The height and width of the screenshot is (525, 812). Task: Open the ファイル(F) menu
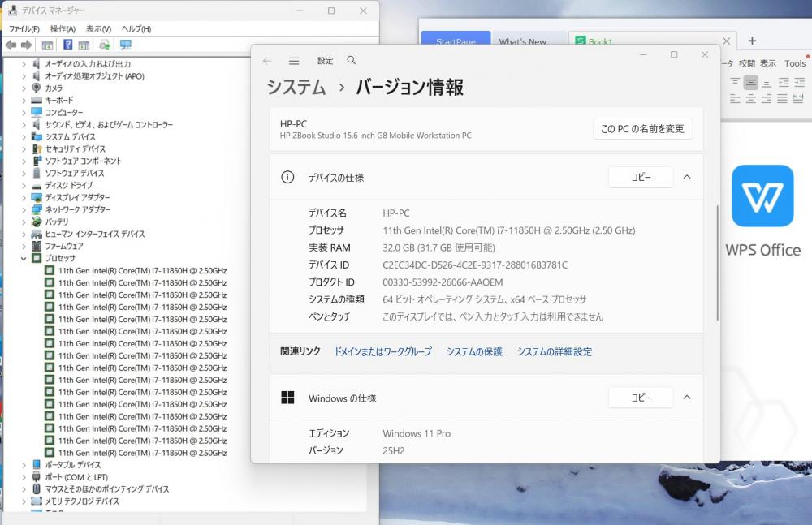(x=24, y=29)
